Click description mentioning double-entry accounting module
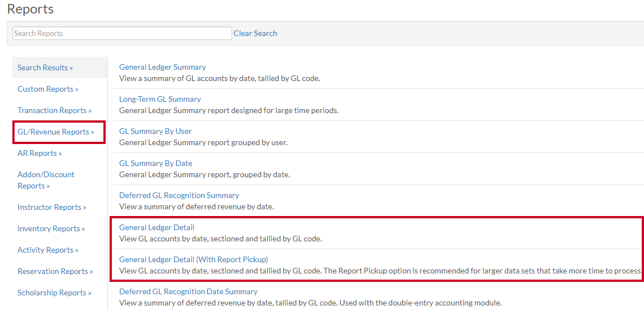 click(311, 303)
